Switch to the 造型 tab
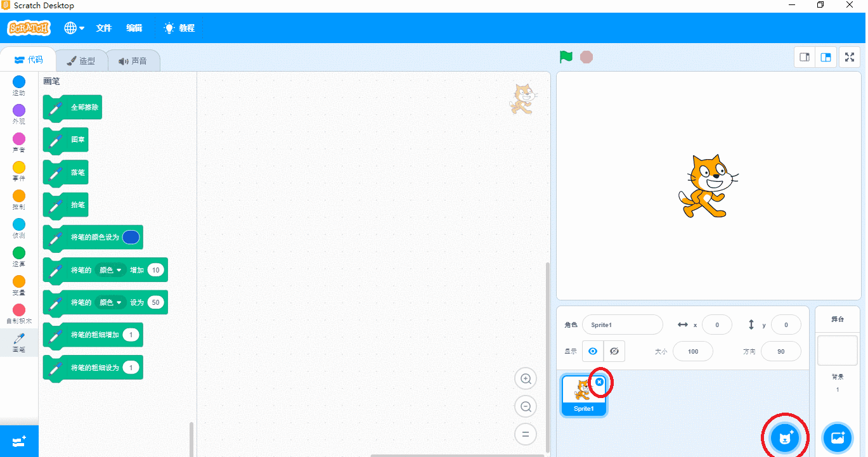868x457 pixels. (81, 61)
